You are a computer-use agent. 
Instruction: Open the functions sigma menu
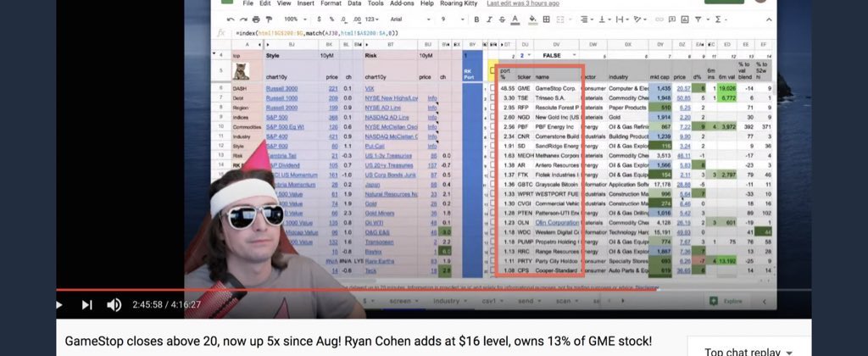click(719, 19)
